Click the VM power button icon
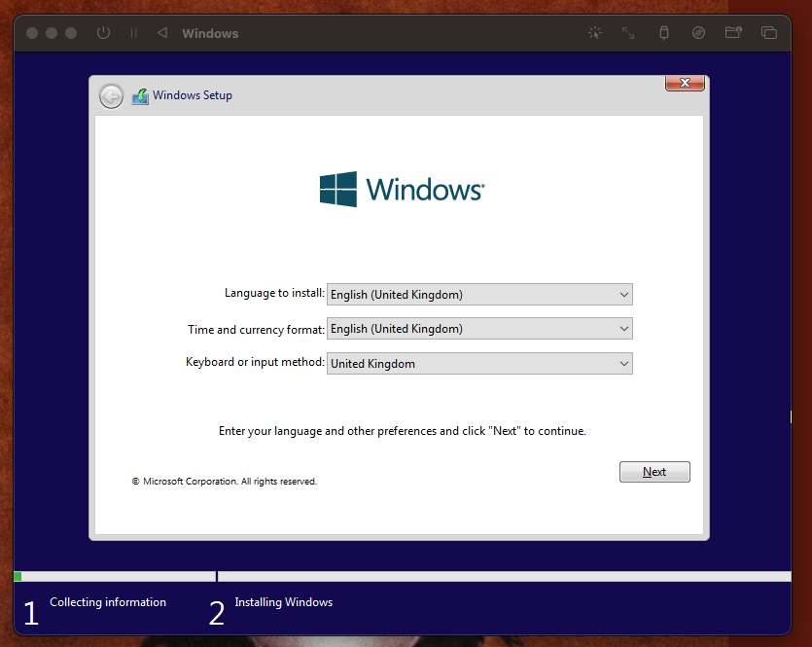812x647 pixels. pos(104,33)
